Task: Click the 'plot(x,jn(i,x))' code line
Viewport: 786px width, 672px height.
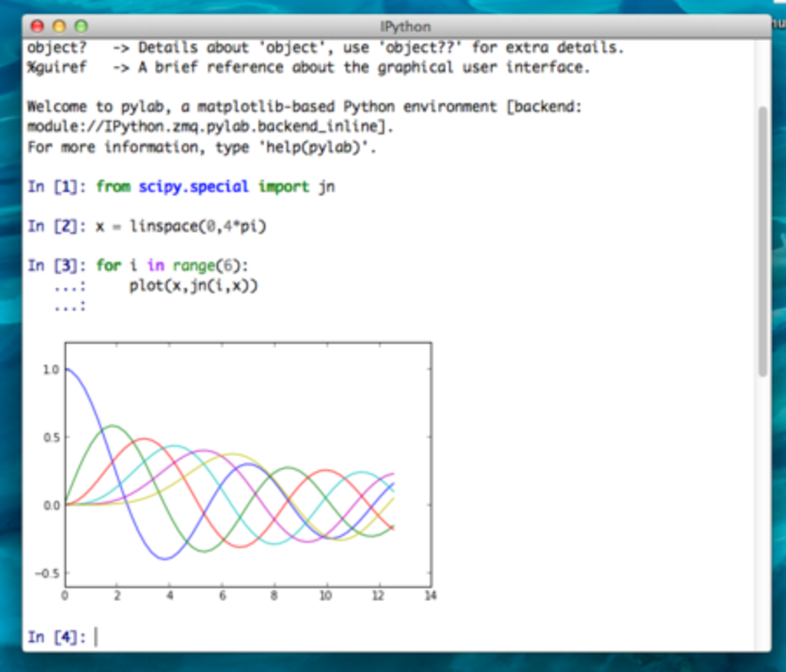Action: click(193, 286)
